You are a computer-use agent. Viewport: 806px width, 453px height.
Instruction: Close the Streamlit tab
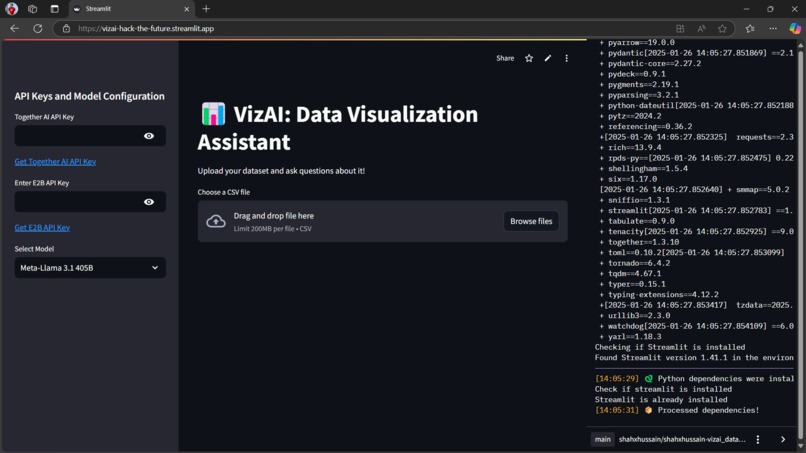tap(187, 9)
